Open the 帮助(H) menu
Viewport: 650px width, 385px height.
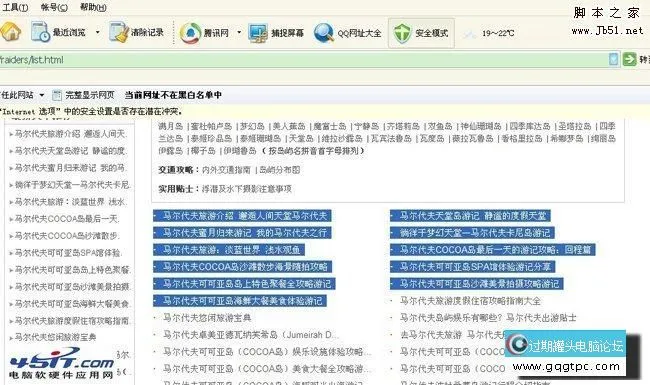tap(93, 7)
